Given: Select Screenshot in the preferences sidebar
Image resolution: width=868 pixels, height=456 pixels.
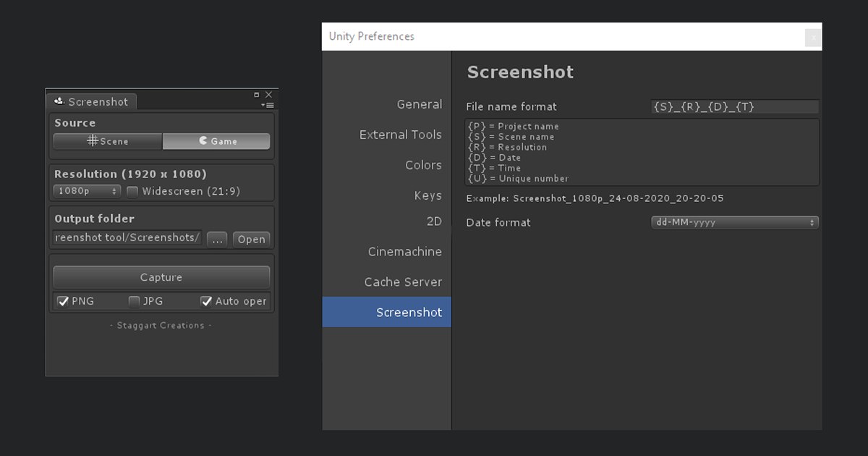Looking at the screenshot, I should pyautogui.click(x=387, y=312).
